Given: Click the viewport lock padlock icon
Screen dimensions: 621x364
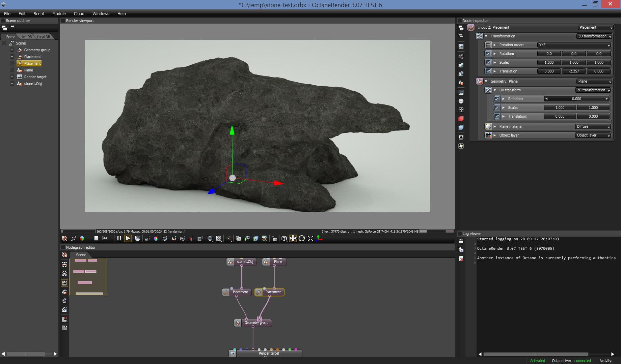Looking at the screenshot, I should [x=274, y=239].
